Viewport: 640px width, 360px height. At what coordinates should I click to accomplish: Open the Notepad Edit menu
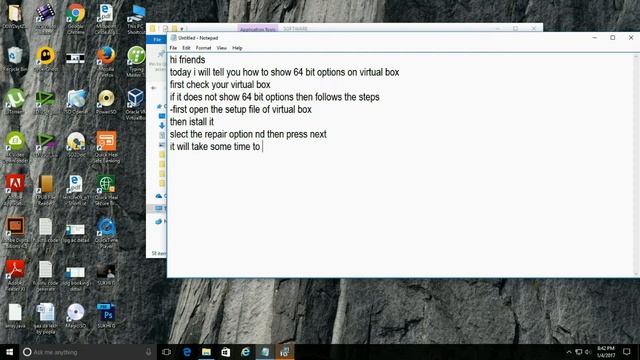click(186, 48)
